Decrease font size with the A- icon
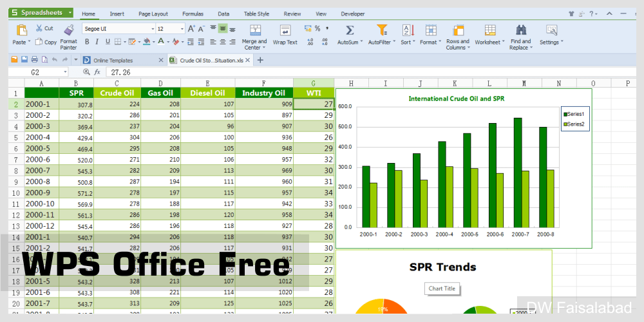The height and width of the screenshot is (322, 644). tap(201, 29)
